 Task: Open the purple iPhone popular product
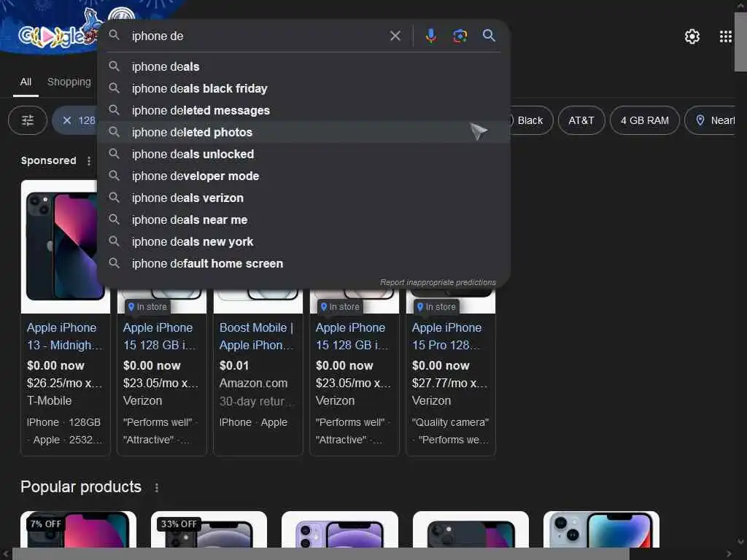click(340, 529)
